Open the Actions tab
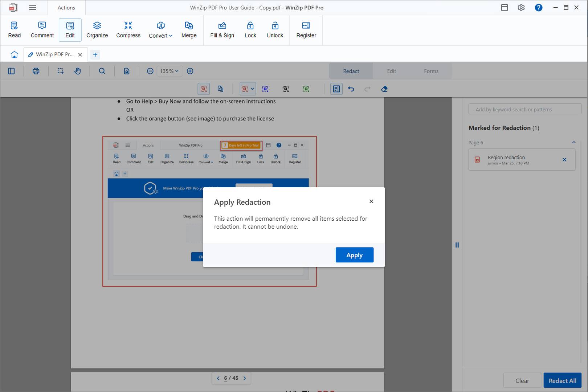Viewport: 588px width, 392px height. pos(66,8)
